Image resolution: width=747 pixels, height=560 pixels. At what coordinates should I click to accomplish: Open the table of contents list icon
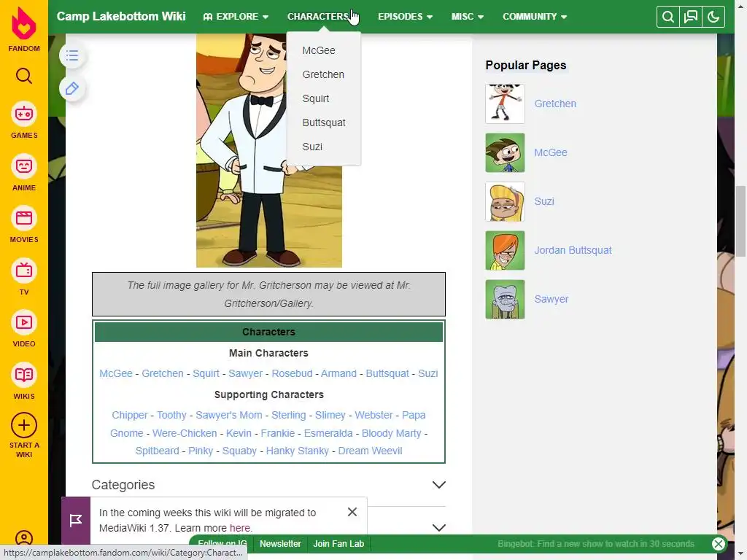(x=72, y=55)
